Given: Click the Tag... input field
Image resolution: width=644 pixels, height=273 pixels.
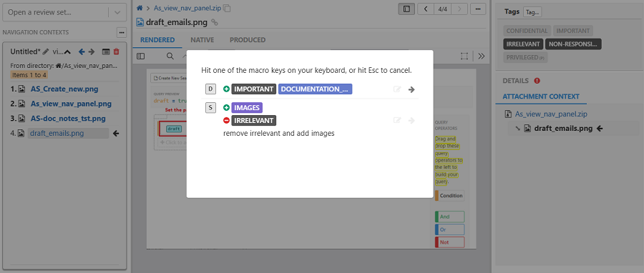Looking at the screenshot, I should [x=532, y=12].
